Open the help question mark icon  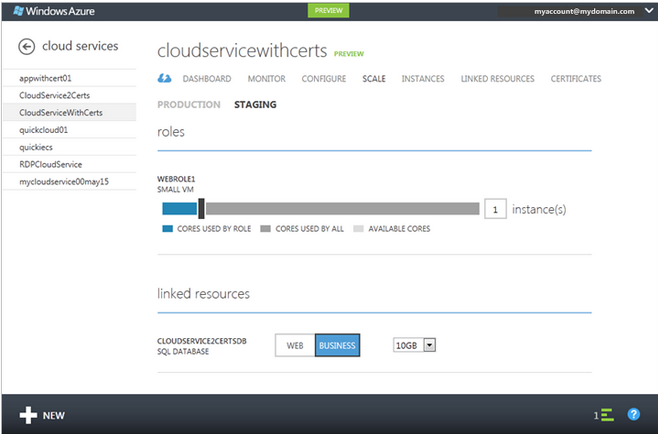(634, 414)
